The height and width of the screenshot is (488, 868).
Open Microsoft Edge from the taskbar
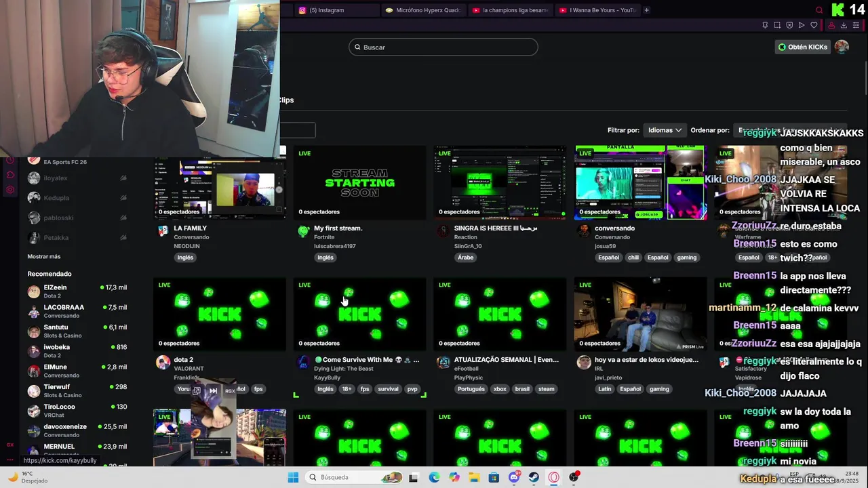tap(434, 477)
